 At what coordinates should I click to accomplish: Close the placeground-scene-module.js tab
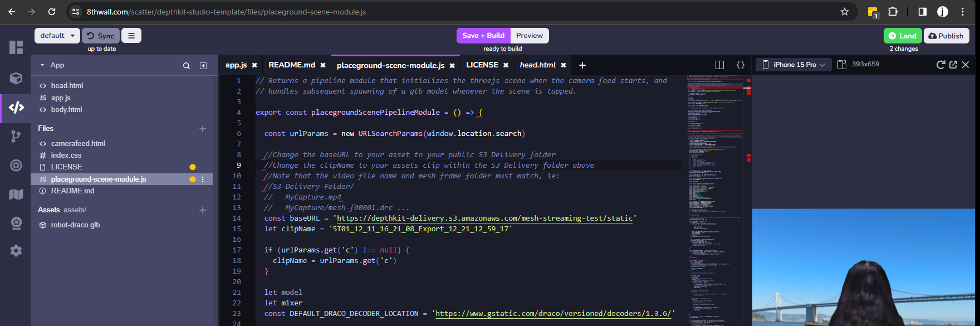point(452,66)
